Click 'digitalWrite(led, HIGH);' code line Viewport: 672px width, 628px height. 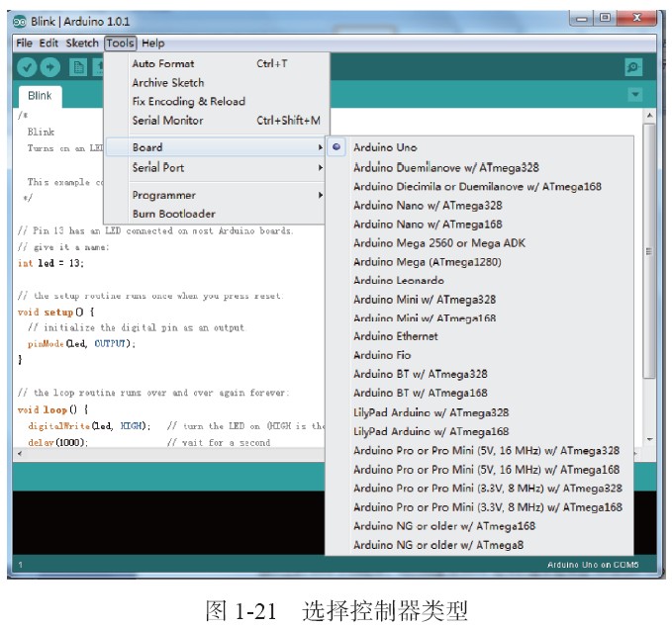tap(89, 426)
